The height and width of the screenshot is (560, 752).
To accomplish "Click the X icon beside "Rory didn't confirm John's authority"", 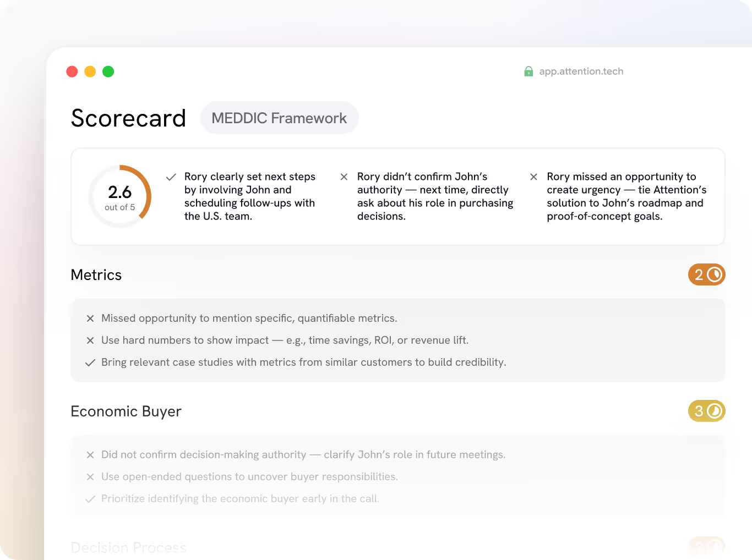I will (x=344, y=177).
